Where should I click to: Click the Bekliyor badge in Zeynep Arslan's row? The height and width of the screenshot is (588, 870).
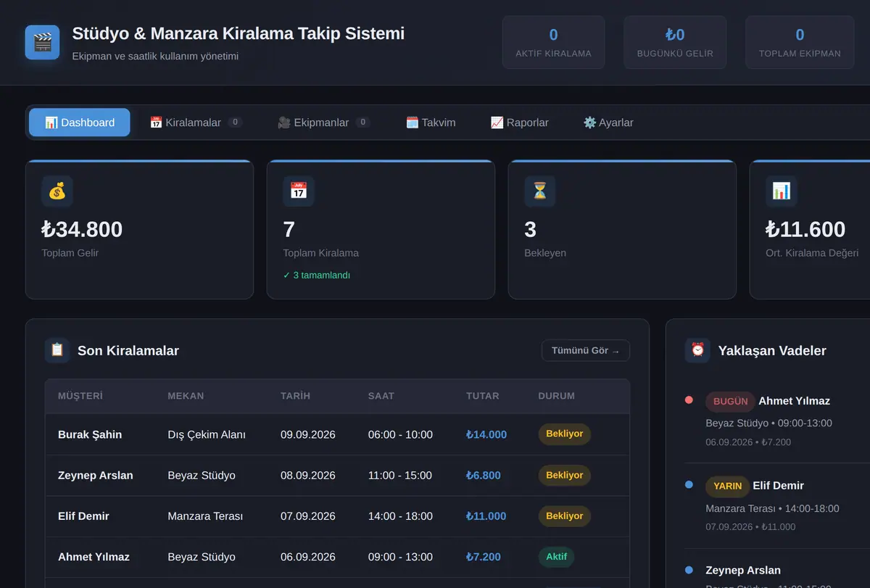click(x=565, y=476)
